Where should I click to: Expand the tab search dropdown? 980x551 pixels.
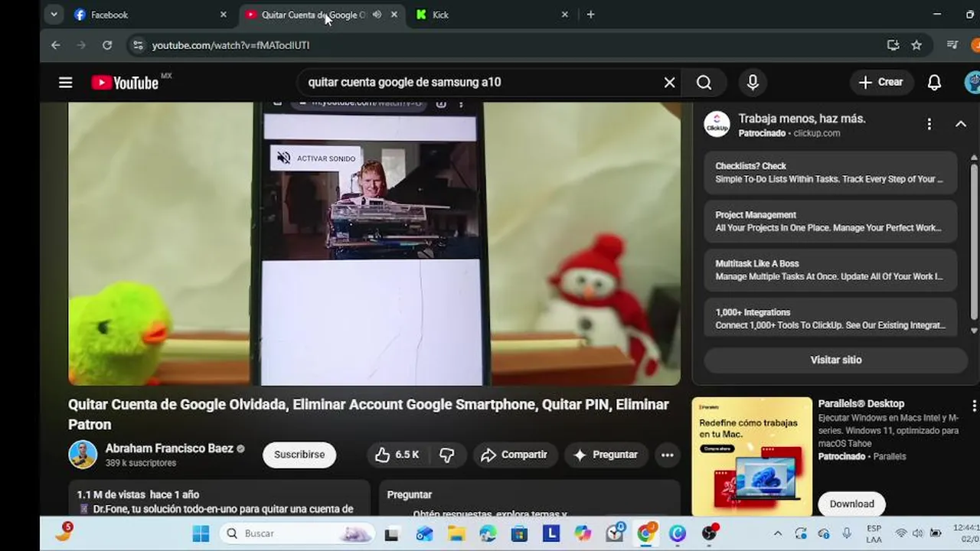tap(54, 15)
